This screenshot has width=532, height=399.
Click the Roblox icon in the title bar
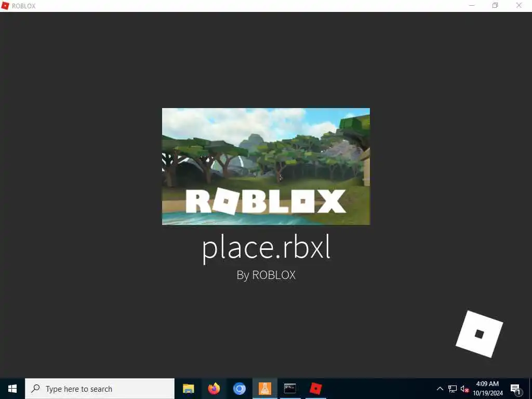(5, 6)
